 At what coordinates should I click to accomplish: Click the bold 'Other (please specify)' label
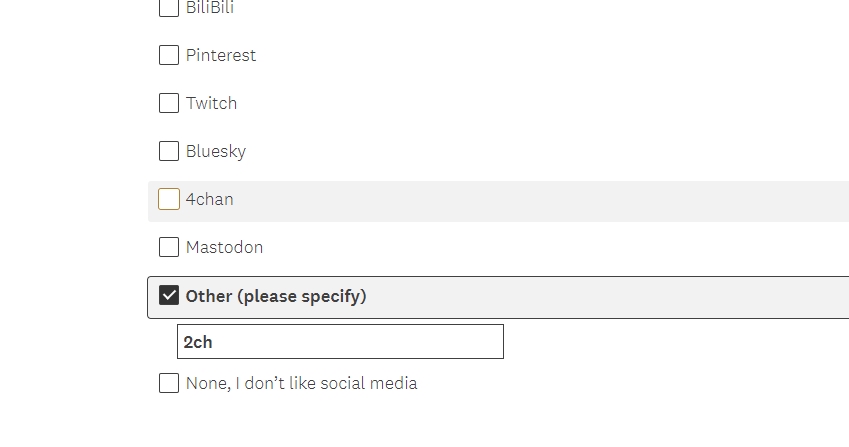coord(276,296)
